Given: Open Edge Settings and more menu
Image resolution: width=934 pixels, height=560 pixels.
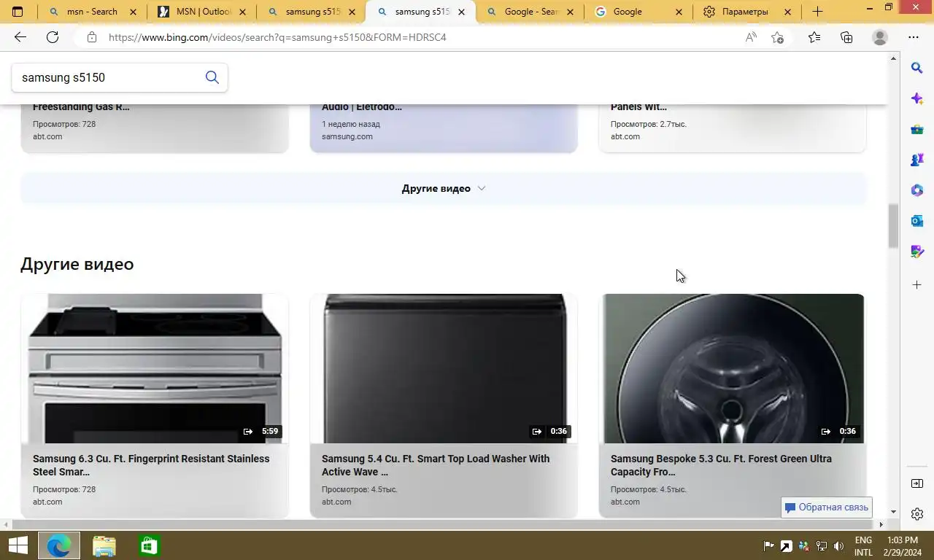Looking at the screenshot, I should [x=914, y=37].
